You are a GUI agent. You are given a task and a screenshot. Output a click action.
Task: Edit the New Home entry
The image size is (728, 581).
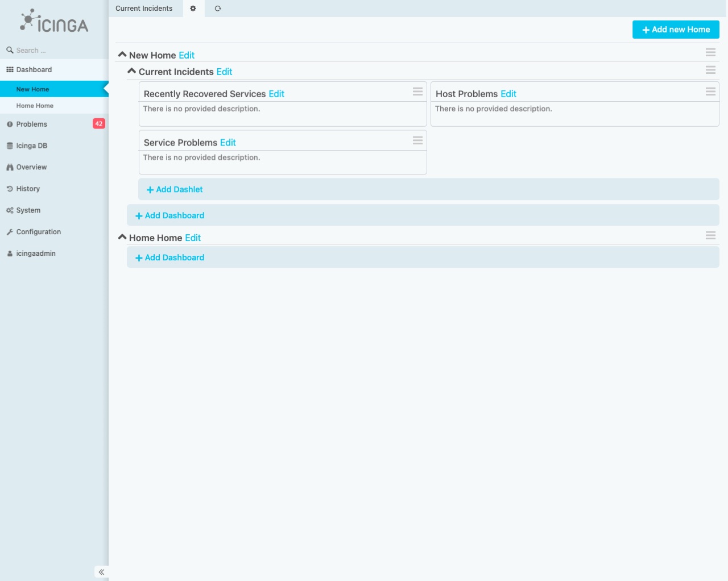187,55
